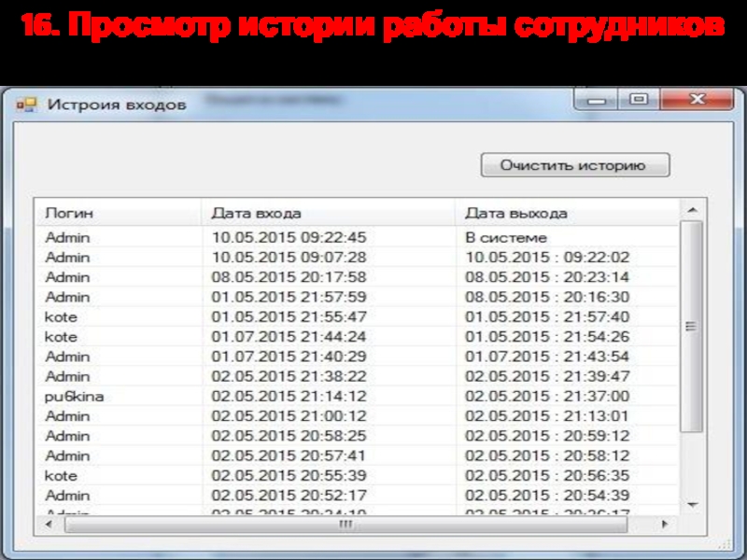Viewport: 747px width, 560px height.
Task: Click the horizontal scrollbar thumb
Action: (x=345, y=525)
